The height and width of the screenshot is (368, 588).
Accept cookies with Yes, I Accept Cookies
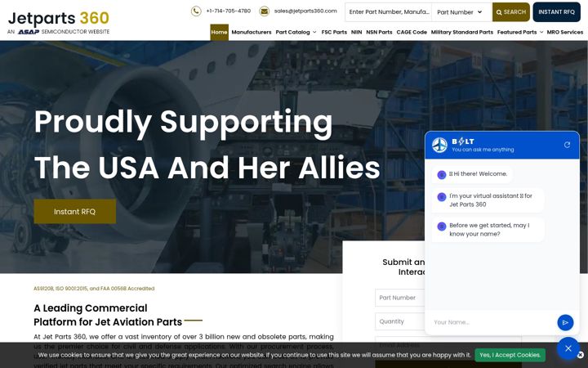(x=510, y=355)
